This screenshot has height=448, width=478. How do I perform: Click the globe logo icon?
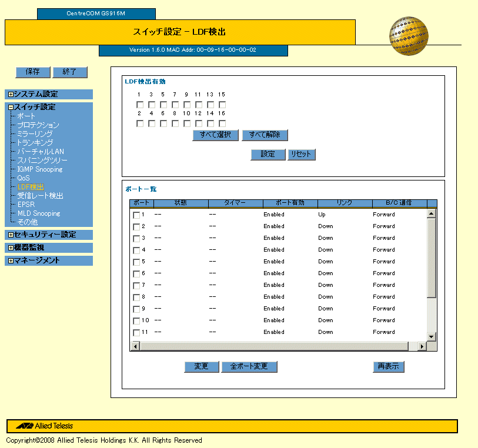click(x=408, y=36)
